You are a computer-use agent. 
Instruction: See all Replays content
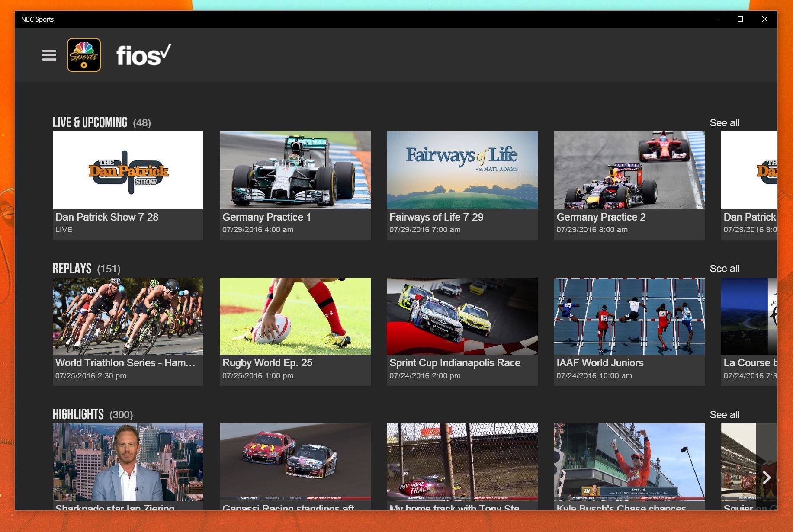pos(724,269)
